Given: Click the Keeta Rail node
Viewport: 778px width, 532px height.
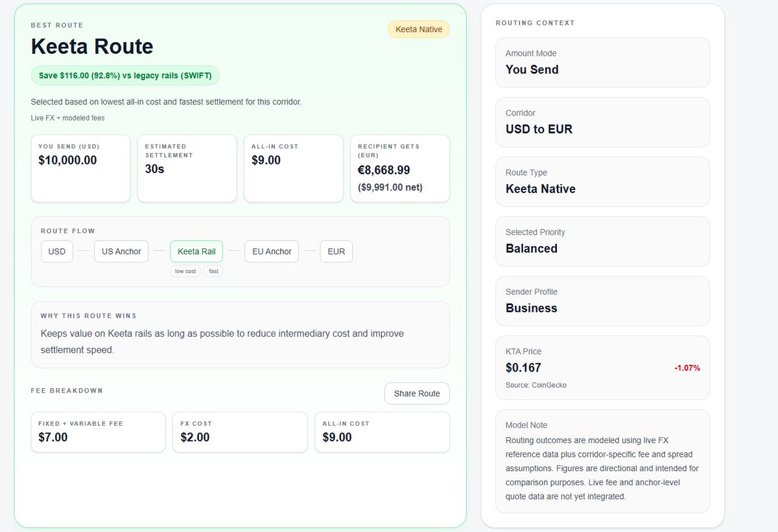Looking at the screenshot, I should pos(196,251).
